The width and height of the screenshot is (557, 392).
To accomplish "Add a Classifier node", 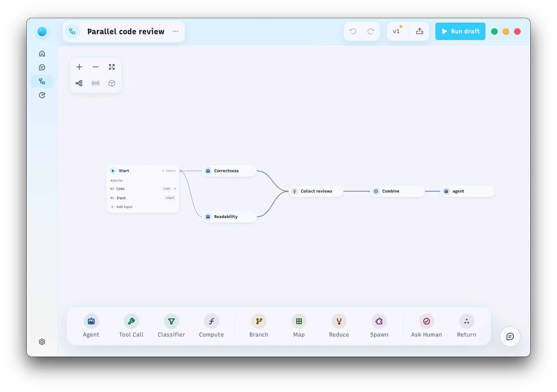I will [171, 326].
